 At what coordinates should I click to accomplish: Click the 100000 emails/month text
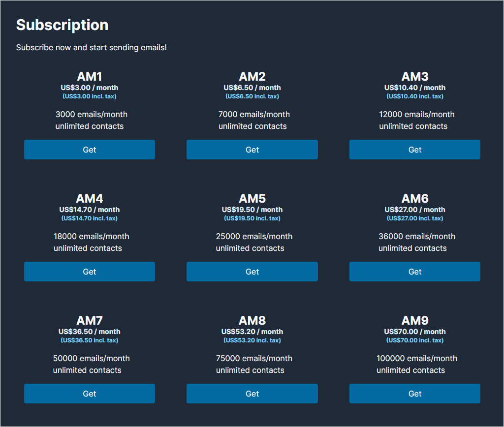416,359
